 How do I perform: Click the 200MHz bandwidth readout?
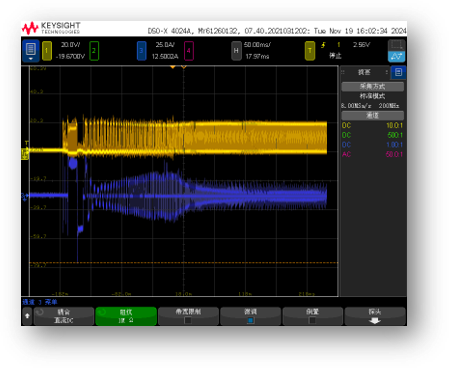(389, 106)
